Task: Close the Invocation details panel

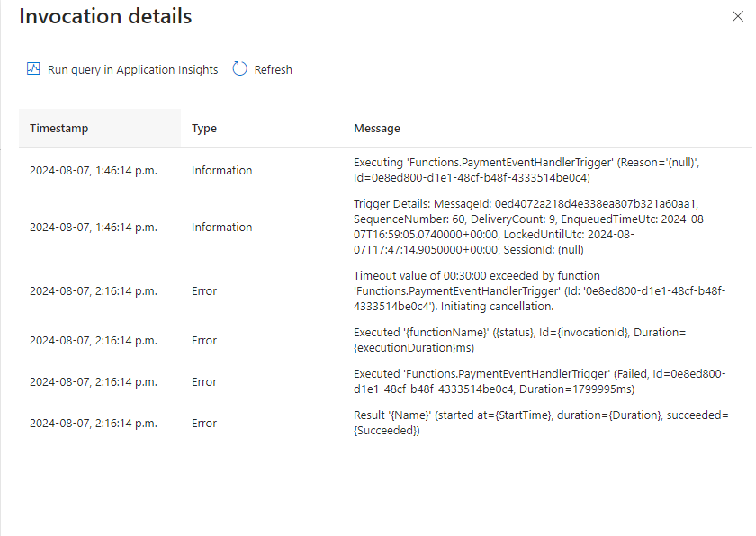Action: click(738, 15)
